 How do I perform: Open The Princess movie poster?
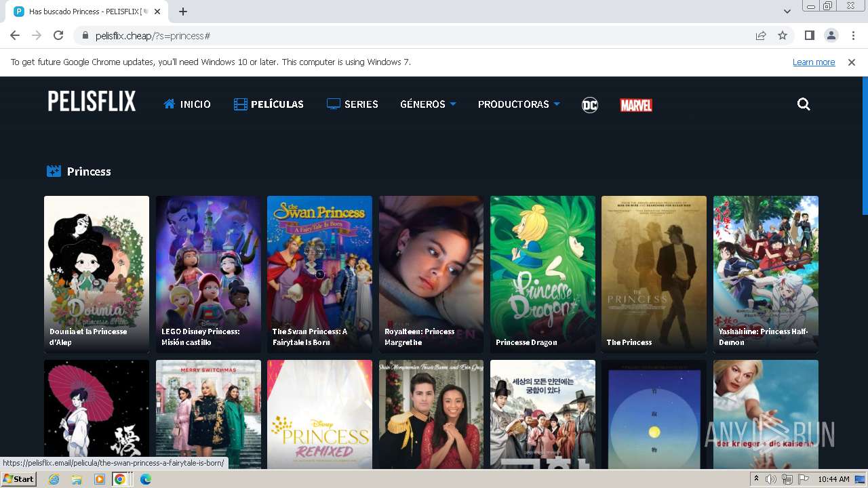654,274
